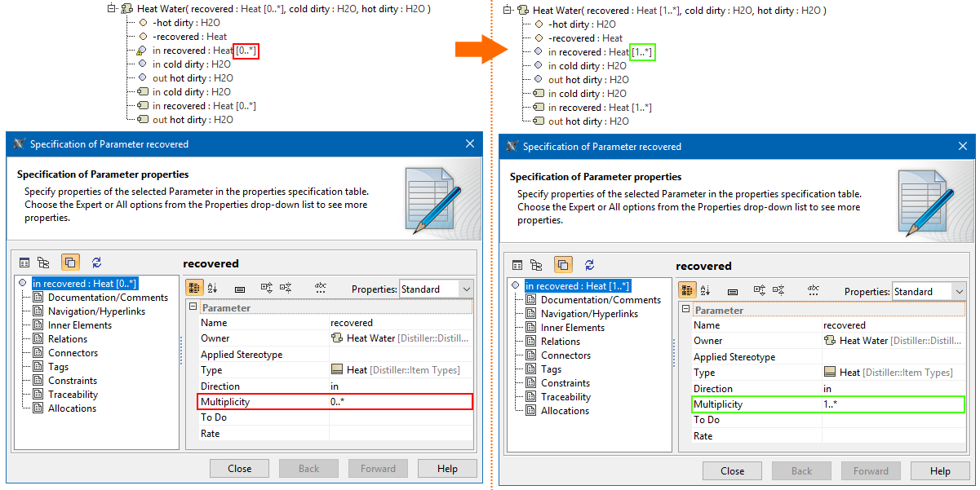Toggle categorized view in left dialog toolbar
The width and height of the screenshot is (980, 490).
coord(194,288)
